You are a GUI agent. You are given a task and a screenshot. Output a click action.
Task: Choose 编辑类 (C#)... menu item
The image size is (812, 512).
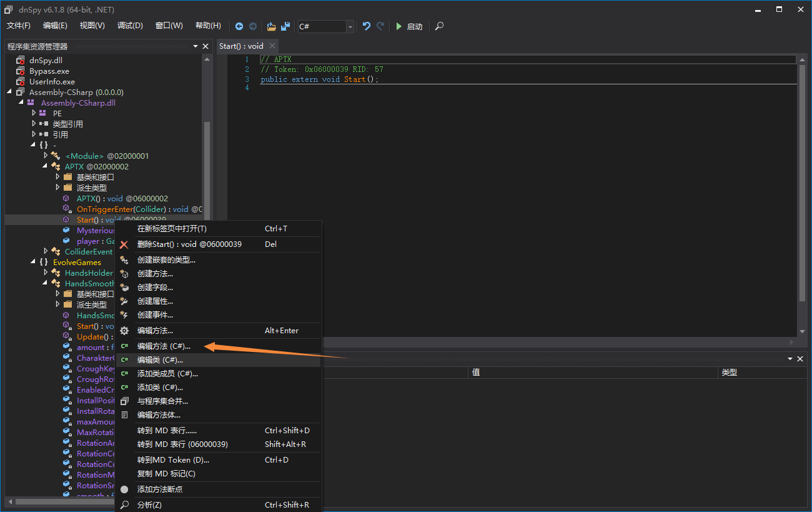pyautogui.click(x=219, y=360)
